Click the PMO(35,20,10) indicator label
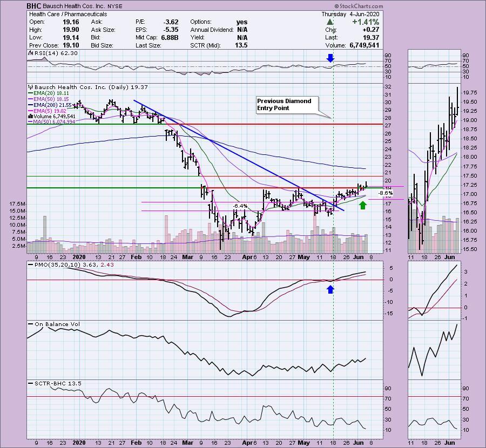This screenshot has width=486, height=448. tap(74, 265)
